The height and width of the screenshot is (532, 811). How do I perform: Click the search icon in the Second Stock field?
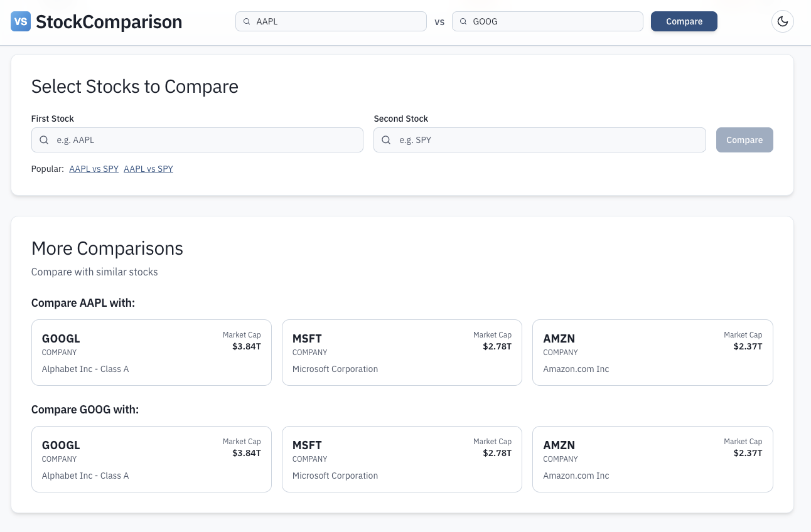386,140
